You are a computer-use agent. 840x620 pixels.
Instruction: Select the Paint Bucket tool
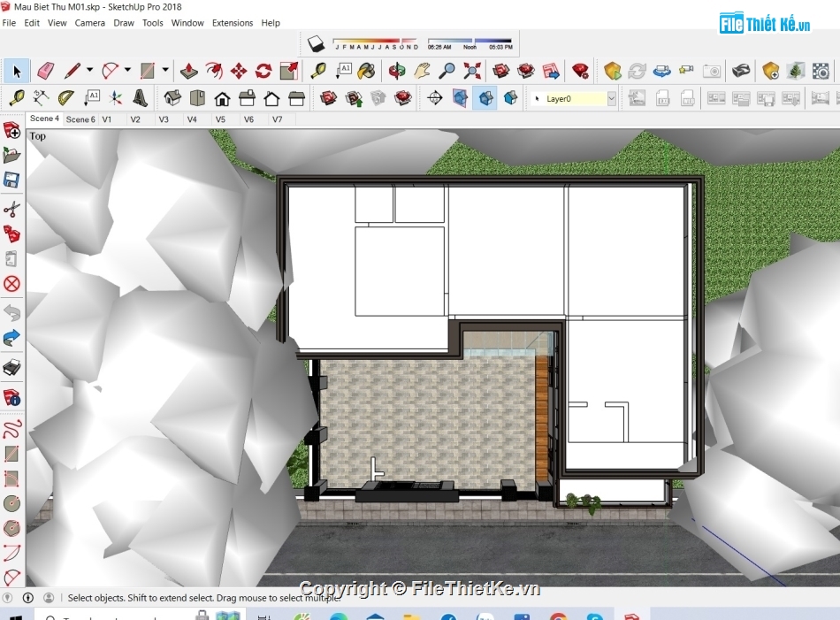click(x=366, y=71)
